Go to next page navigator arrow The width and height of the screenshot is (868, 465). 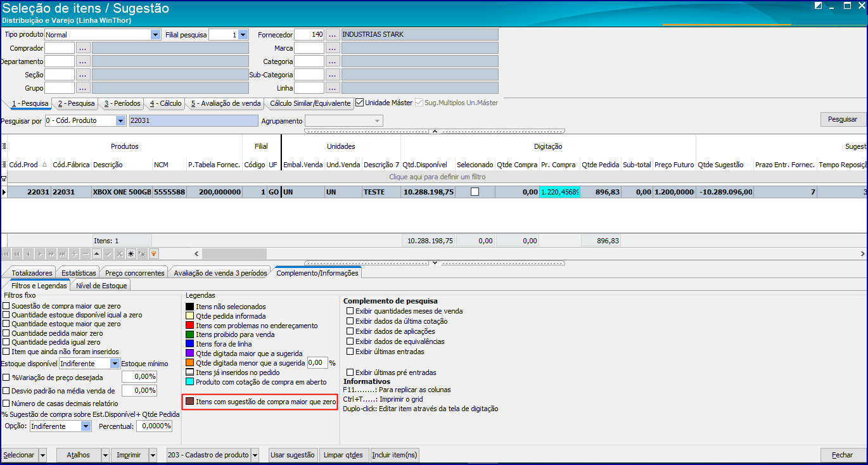tap(51, 254)
